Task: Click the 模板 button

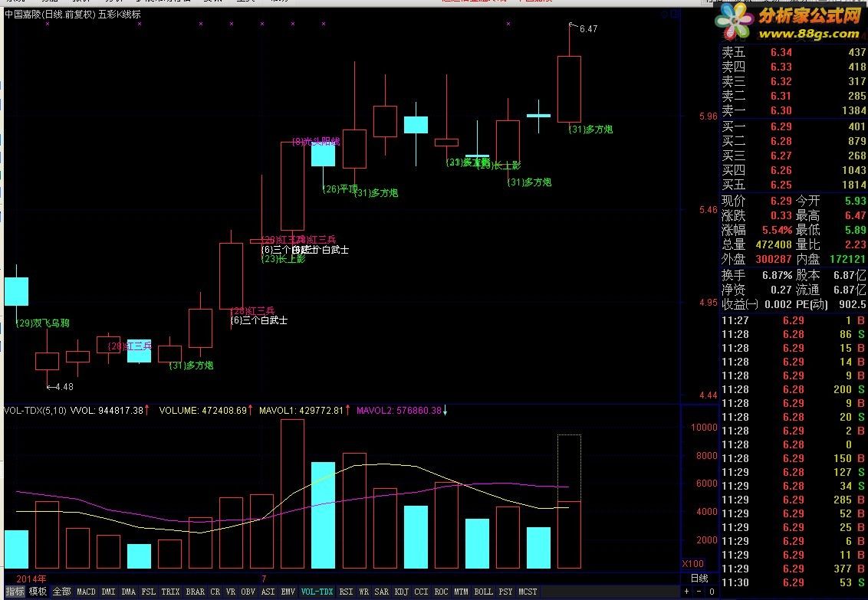Action: click(x=38, y=592)
